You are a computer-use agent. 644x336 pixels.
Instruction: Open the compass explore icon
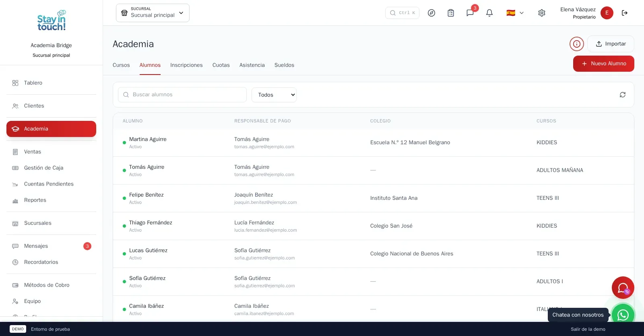pyautogui.click(x=431, y=13)
